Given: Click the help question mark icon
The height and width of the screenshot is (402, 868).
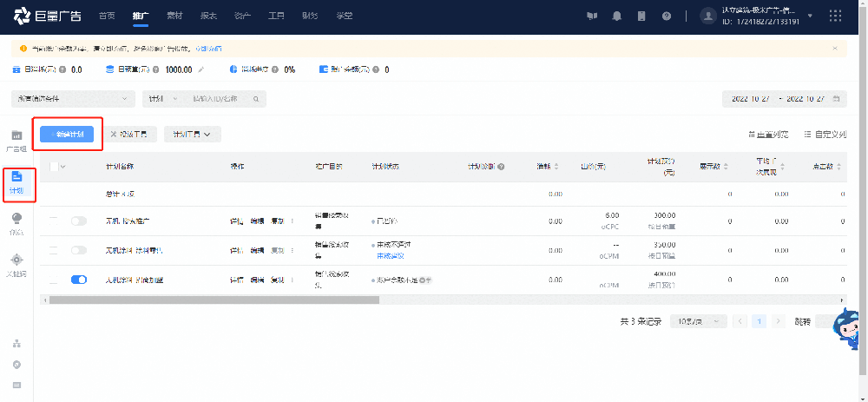Looking at the screenshot, I should tap(666, 16).
